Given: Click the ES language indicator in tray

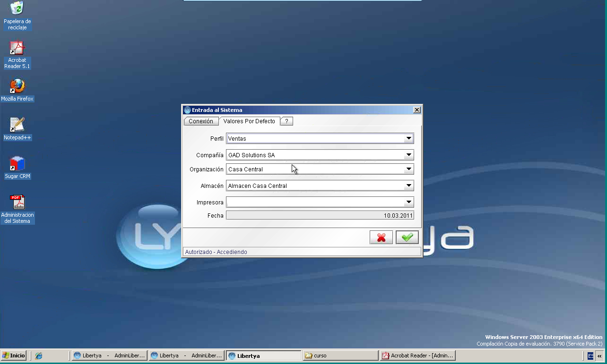Looking at the screenshot, I should coord(590,356).
